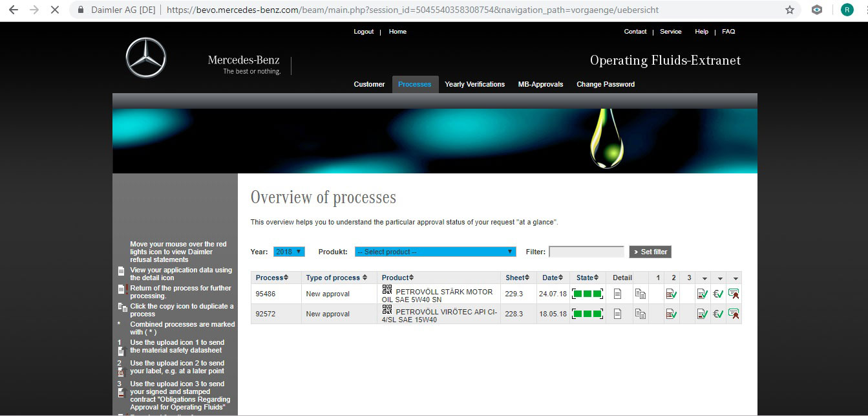Viewport: 868px width, 416px height.
Task: Bookmark this page with the star icon
Action: pos(789,10)
